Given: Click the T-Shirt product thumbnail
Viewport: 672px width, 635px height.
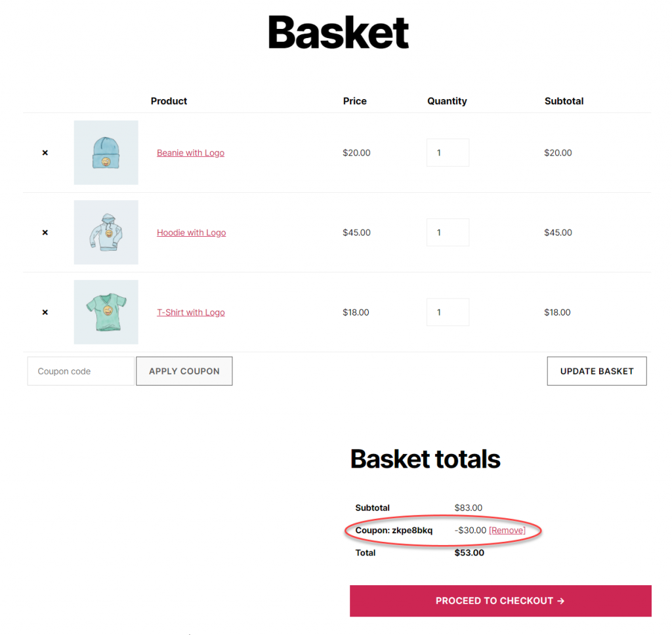Looking at the screenshot, I should [106, 312].
